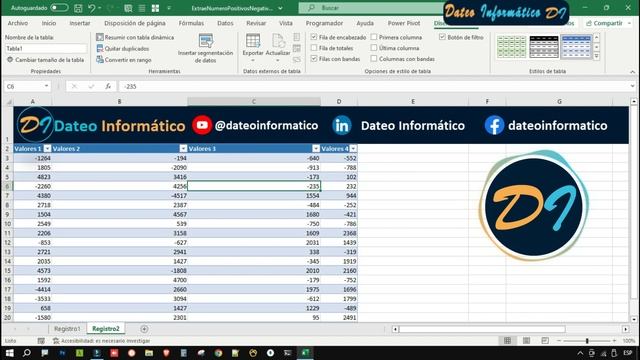Open the Valores 3 filter dropdown
Image resolution: width=640 pixels, height=360 pixels.
[316, 149]
